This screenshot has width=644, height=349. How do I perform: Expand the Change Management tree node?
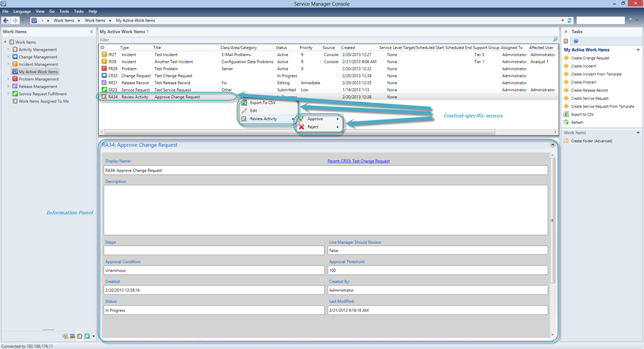pyautogui.click(x=8, y=57)
